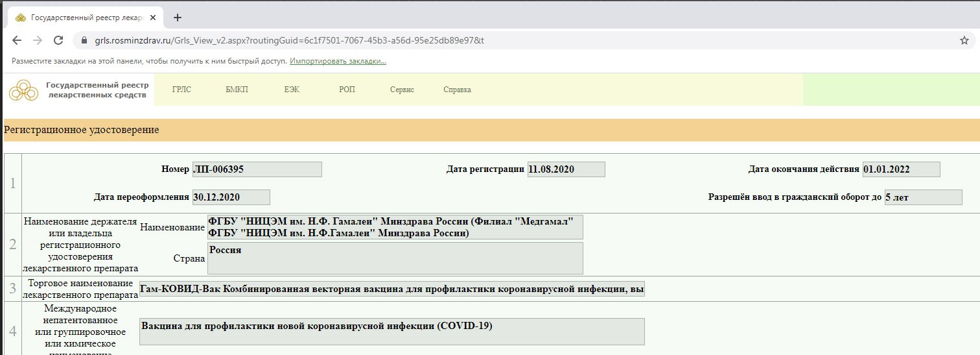Open the БМКП menu
Viewport: 980px width, 355px height.
[x=237, y=90]
